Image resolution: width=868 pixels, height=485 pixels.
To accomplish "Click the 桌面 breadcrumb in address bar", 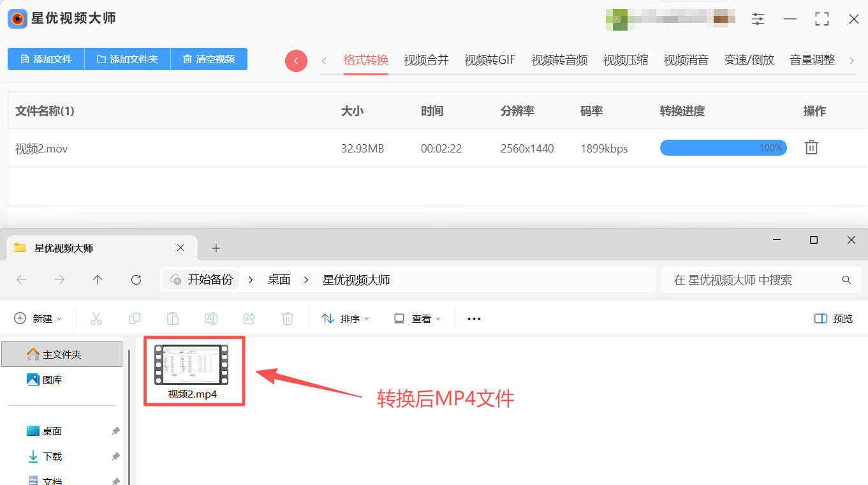I will tap(279, 280).
